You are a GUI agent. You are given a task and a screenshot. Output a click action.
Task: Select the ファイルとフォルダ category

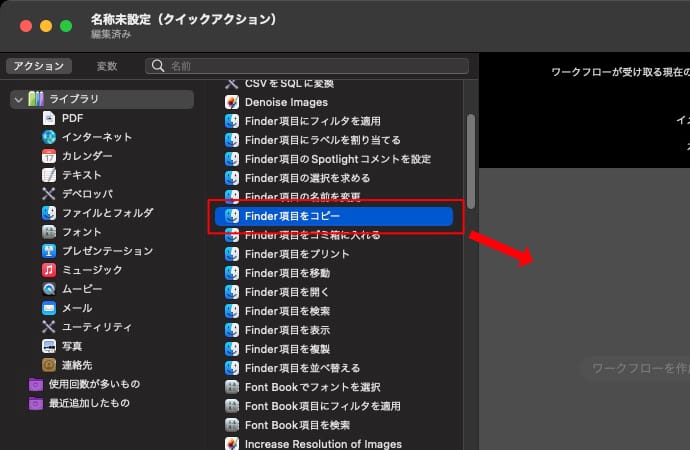click(106, 213)
